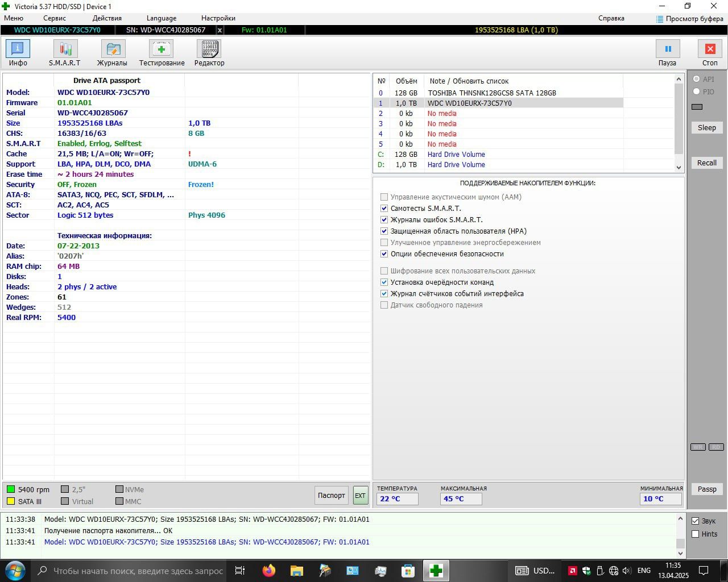
Task: Click the Sleep button
Action: 707,127
